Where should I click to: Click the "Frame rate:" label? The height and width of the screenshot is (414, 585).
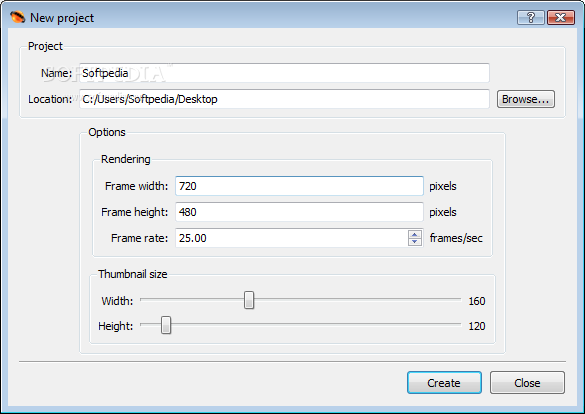[140, 238]
